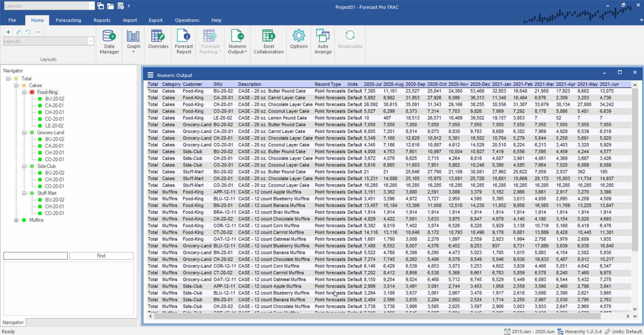Select the Navigator bottom tab
Image resolution: width=644 pixels, height=335 pixels.
click(13, 322)
